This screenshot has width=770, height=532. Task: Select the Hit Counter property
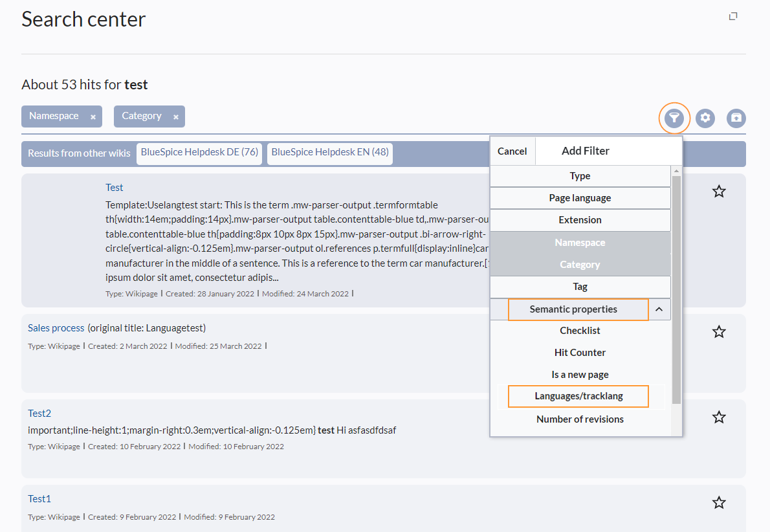point(580,353)
